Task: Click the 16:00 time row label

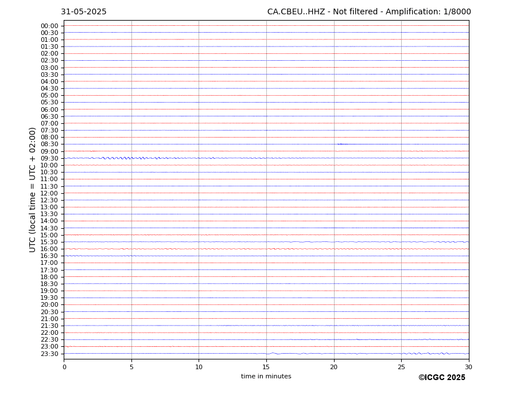Action: click(x=49, y=249)
